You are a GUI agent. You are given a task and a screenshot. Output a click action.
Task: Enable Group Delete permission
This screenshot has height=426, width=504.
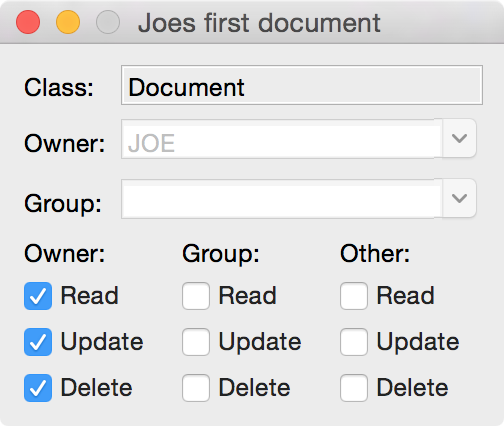pos(196,388)
